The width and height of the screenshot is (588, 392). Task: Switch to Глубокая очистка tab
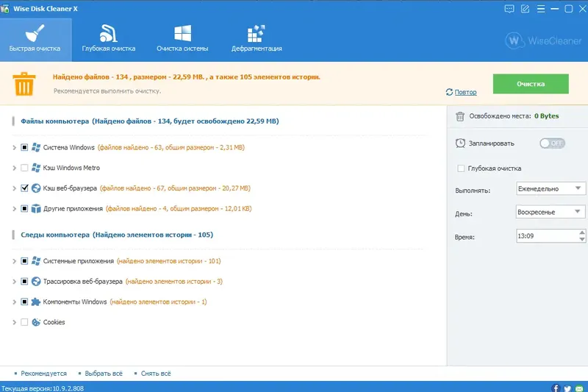tap(109, 40)
